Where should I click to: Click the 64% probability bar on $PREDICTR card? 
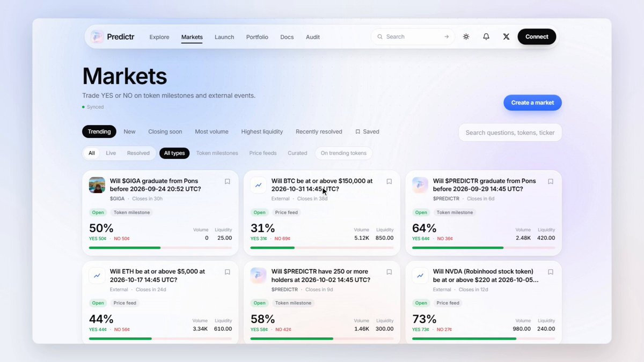484,248
